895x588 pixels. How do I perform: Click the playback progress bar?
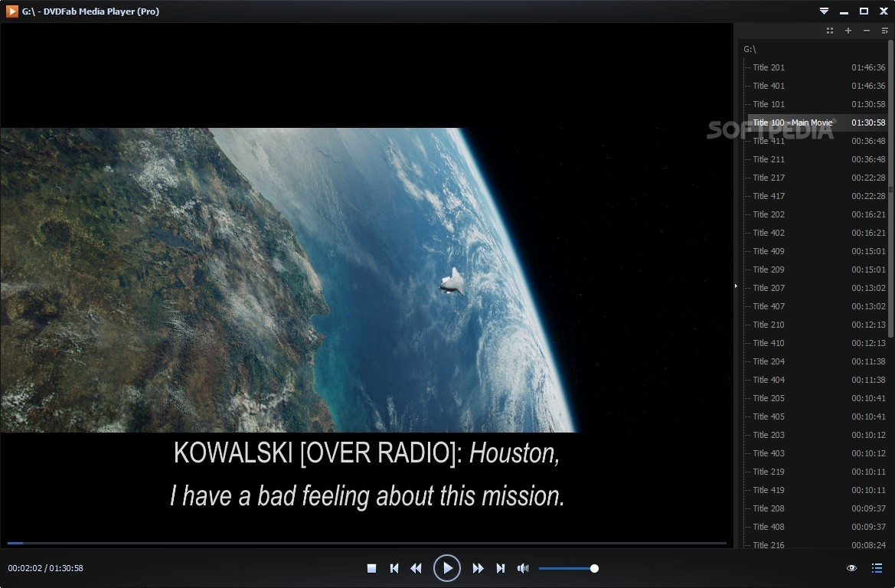pyautogui.click(x=367, y=543)
